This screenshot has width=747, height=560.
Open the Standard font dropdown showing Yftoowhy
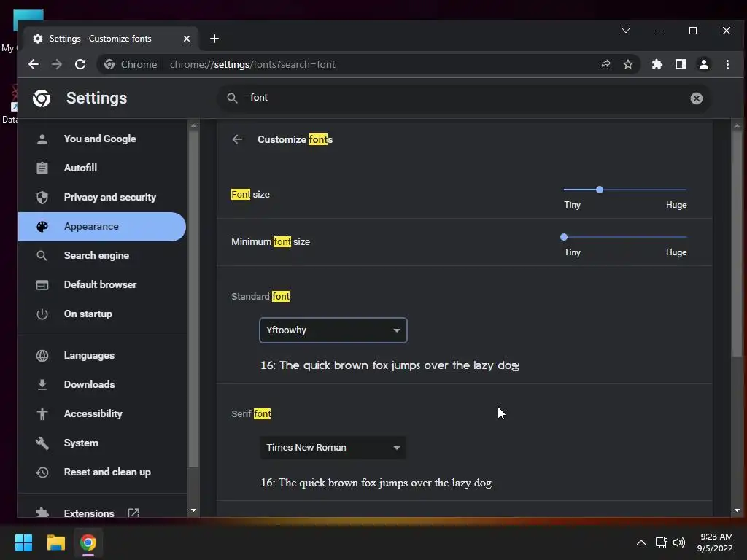(333, 330)
